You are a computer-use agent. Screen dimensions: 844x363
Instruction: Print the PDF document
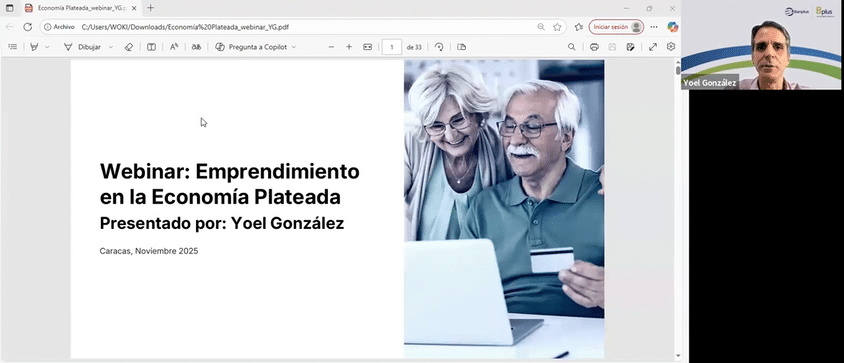[x=594, y=47]
